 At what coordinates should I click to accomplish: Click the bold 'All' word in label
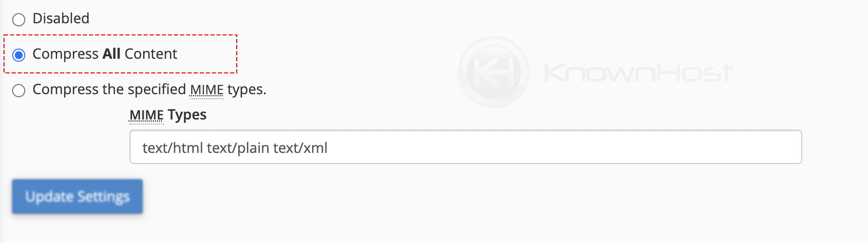pos(111,54)
